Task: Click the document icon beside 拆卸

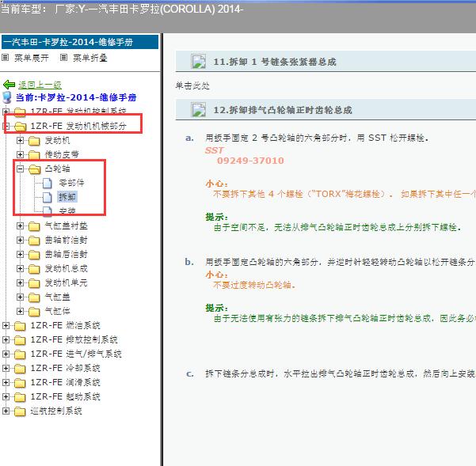Action: 47,197
